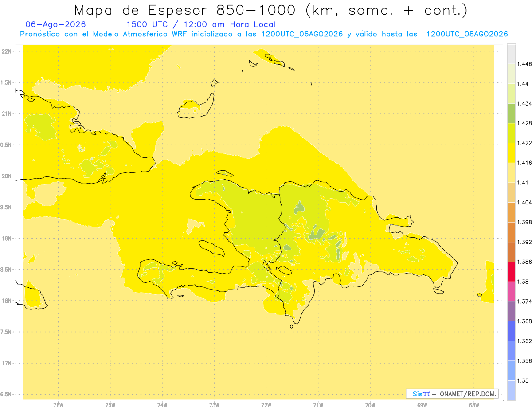Click the '1.434' colorbar label
Viewport: 532px width, 411px height.
524,103
